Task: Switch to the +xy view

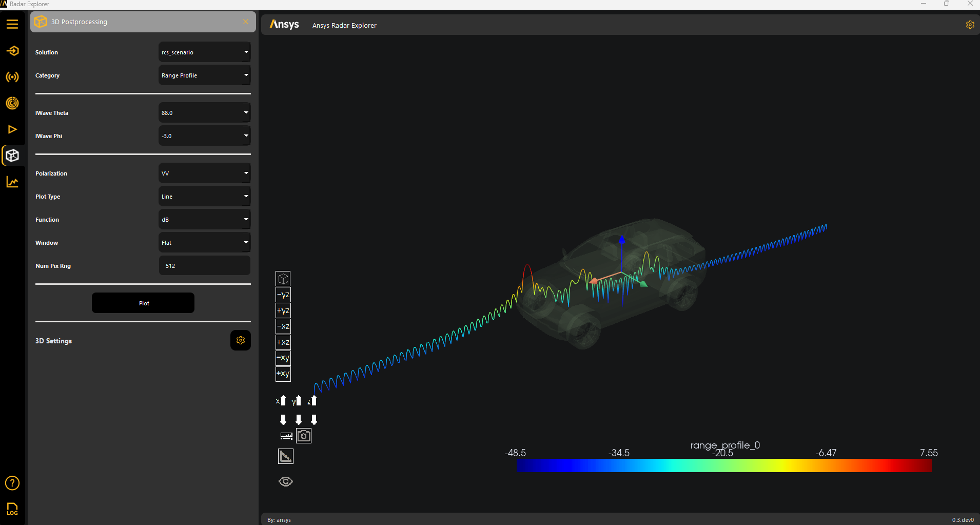Action: tap(283, 374)
